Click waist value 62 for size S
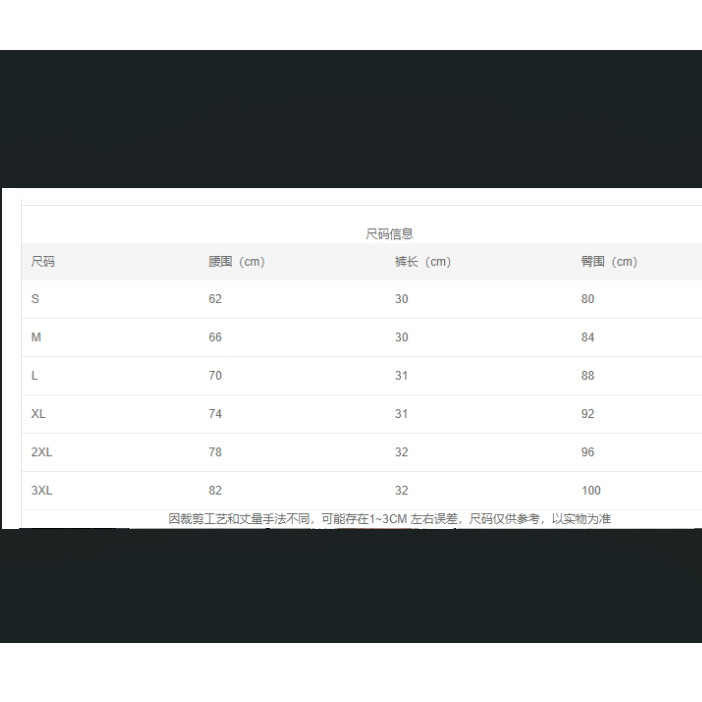This screenshot has width=702, height=702. coord(215,299)
